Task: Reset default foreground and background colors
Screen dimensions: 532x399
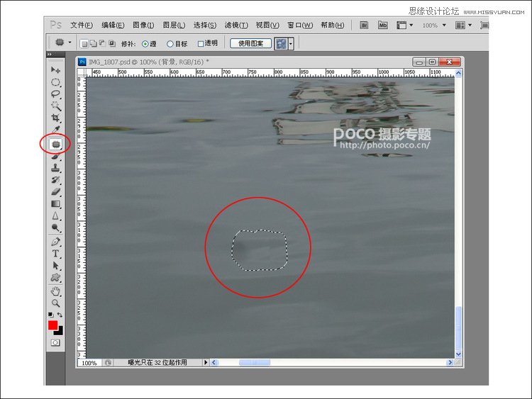Action: pos(51,315)
